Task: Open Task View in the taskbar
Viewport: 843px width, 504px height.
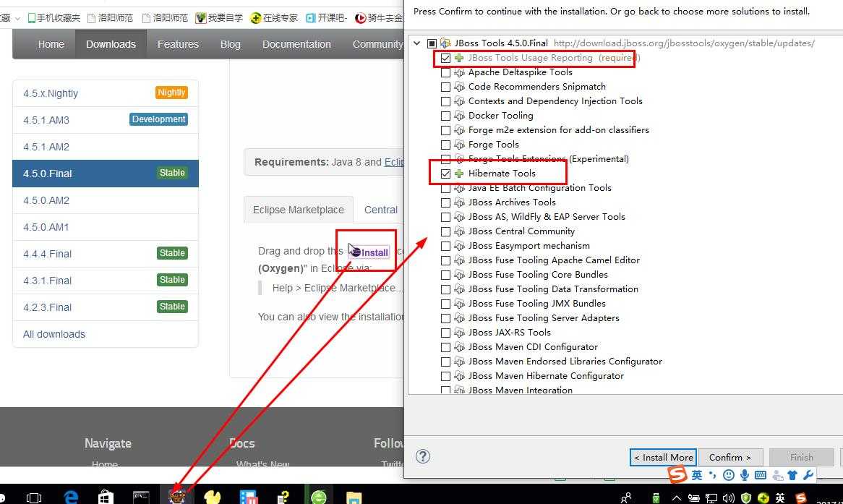Action: click(34, 497)
